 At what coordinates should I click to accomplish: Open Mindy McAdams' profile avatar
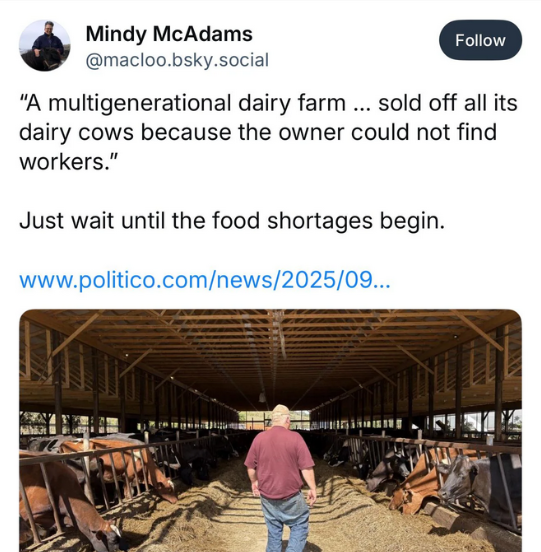[45, 46]
